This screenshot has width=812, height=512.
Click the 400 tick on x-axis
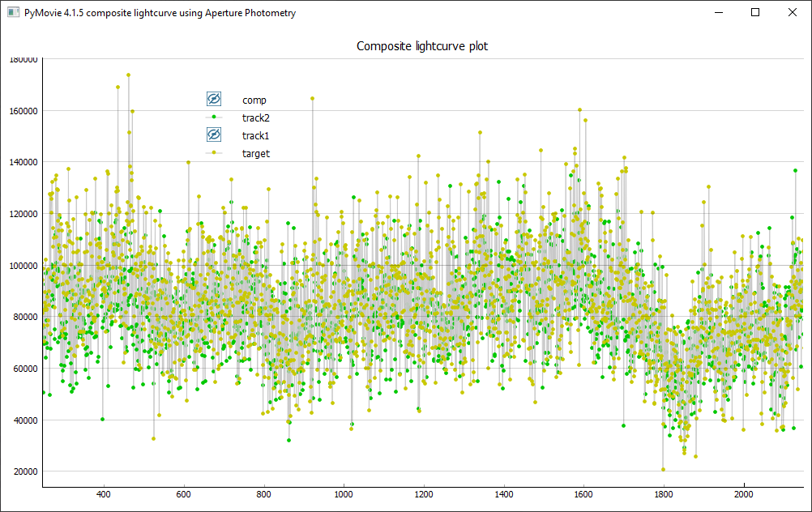pyautogui.click(x=103, y=493)
